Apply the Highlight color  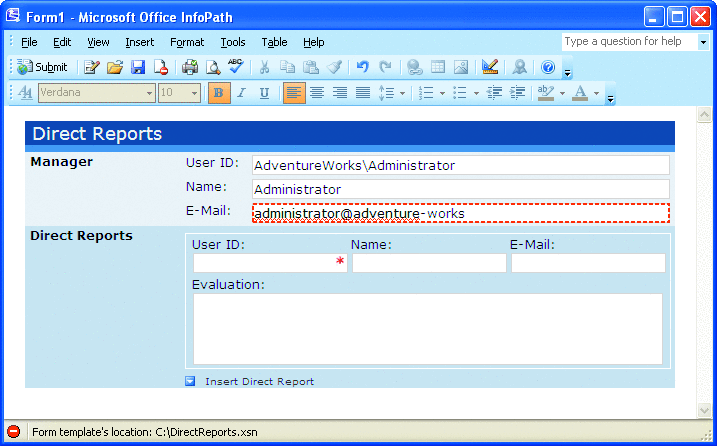click(546, 93)
